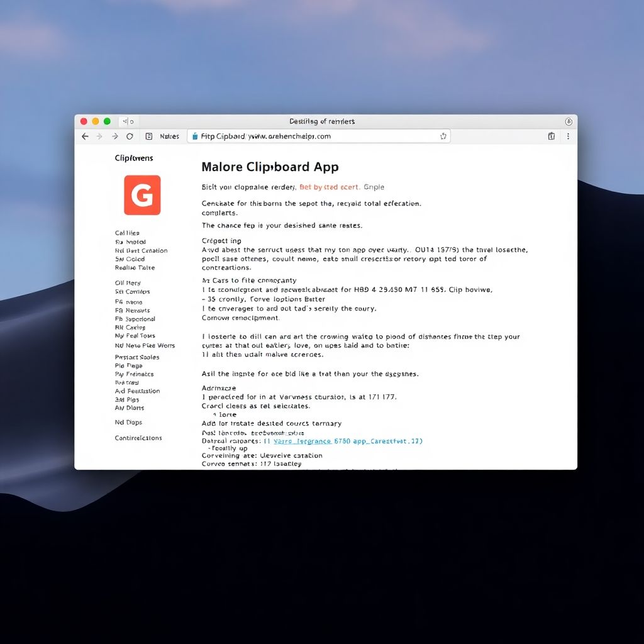Click the Adcmacze section heading
Viewport: 644px width, 644px height.
219,388
